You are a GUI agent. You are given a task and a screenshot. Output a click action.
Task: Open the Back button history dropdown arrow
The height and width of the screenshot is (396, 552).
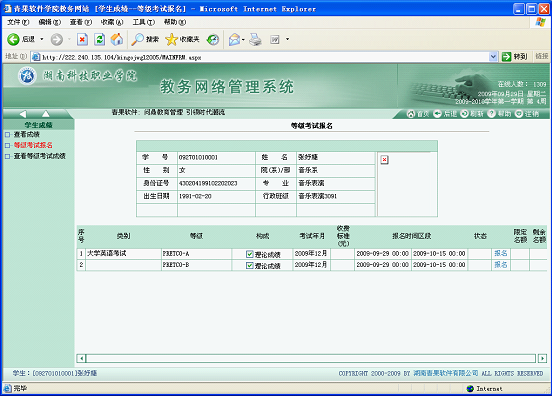pos(42,39)
